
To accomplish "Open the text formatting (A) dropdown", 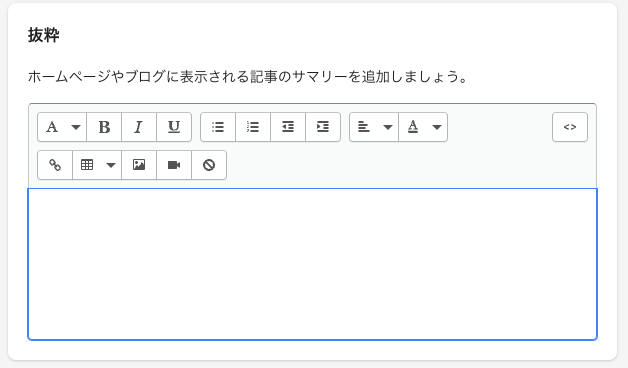I will pos(62,127).
